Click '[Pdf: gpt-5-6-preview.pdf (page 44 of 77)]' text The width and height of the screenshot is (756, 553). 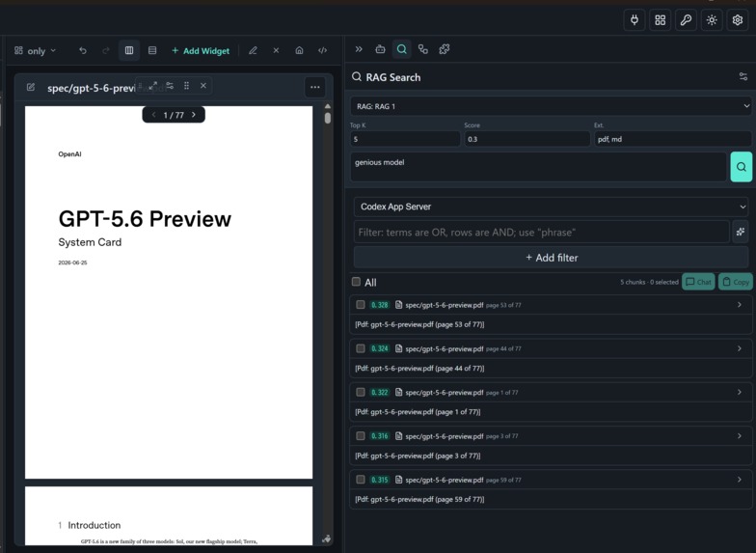[419, 369]
